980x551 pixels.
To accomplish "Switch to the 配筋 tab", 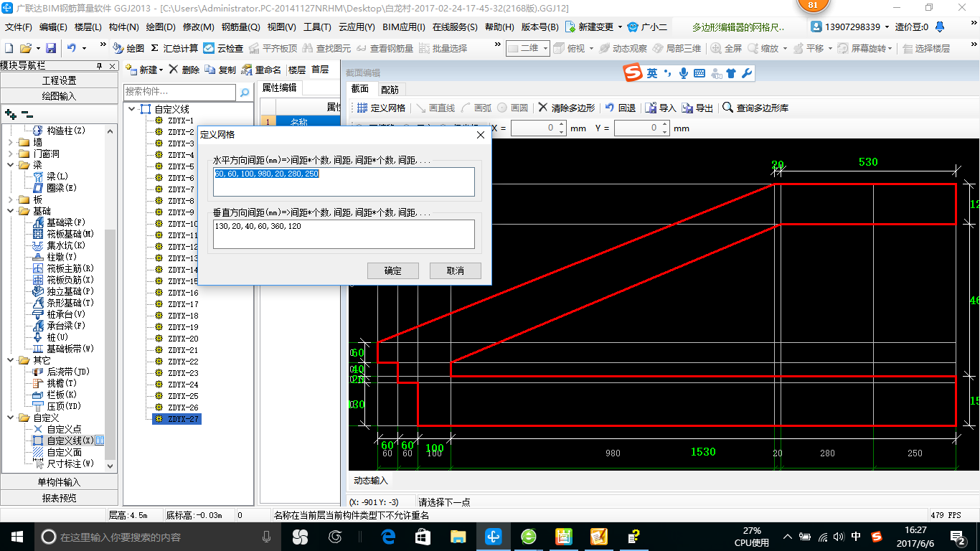I will [390, 90].
